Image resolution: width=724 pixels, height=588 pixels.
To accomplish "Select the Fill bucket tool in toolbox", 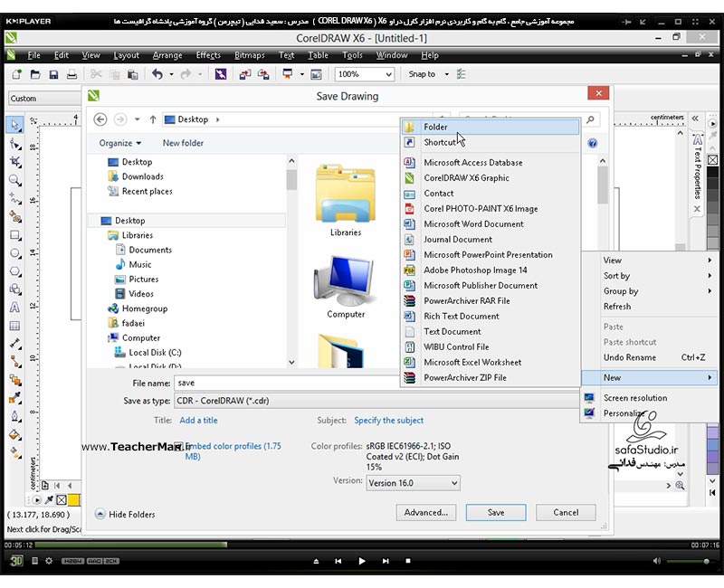I will coord(14,435).
